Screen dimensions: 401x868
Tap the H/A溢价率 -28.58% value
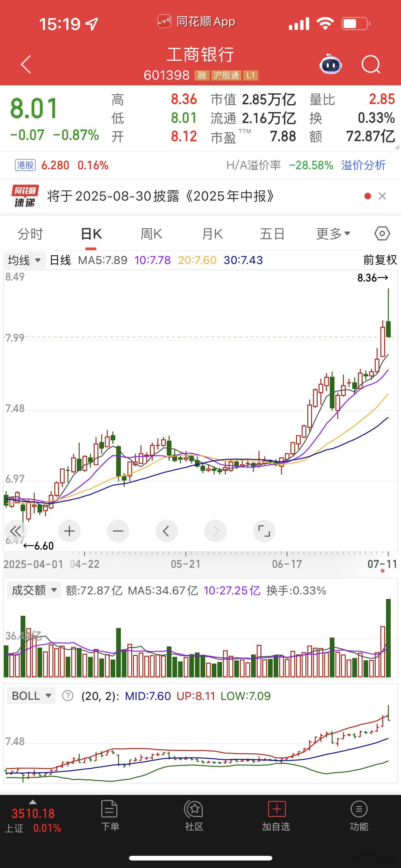pyautogui.click(x=311, y=165)
